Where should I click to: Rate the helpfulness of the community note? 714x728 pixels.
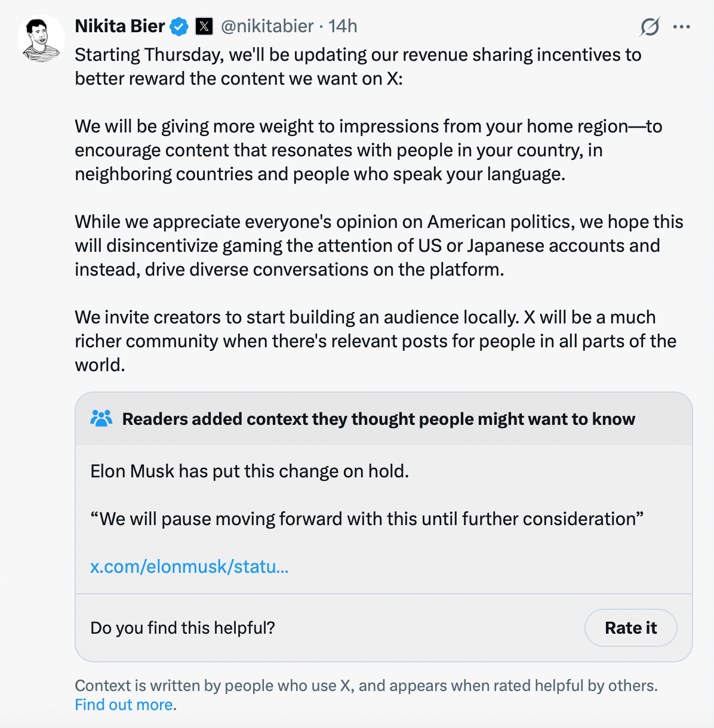tap(630, 628)
